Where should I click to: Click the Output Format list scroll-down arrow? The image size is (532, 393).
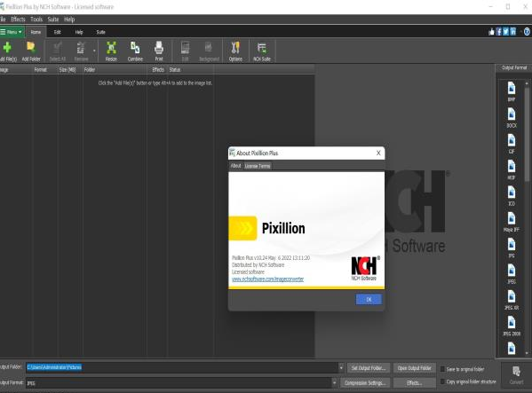[x=527, y=353]
